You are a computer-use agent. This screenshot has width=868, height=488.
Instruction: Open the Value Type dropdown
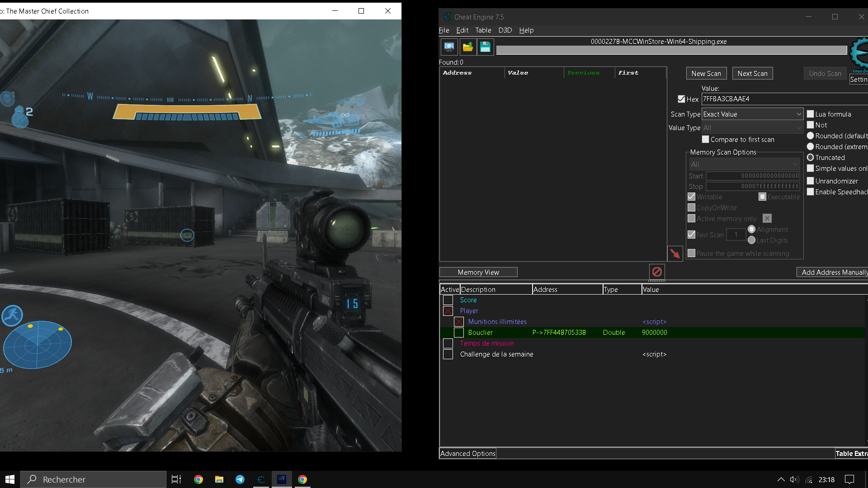(752, 128)
